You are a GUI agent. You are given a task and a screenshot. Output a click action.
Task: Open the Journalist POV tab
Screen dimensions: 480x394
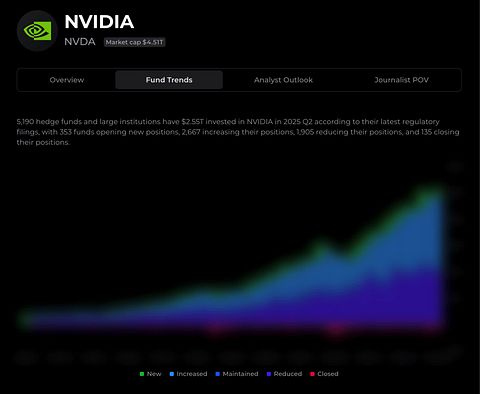pyautogui.click(x=401, y=80)
